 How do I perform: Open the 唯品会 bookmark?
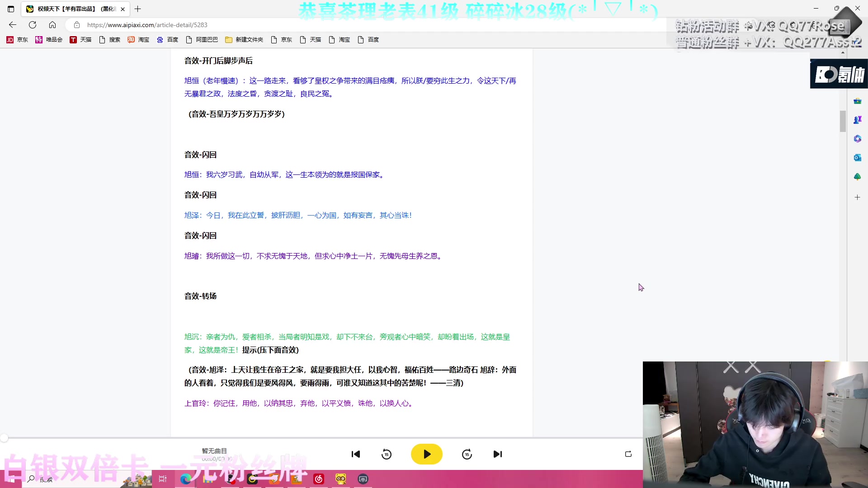point(49,40)
